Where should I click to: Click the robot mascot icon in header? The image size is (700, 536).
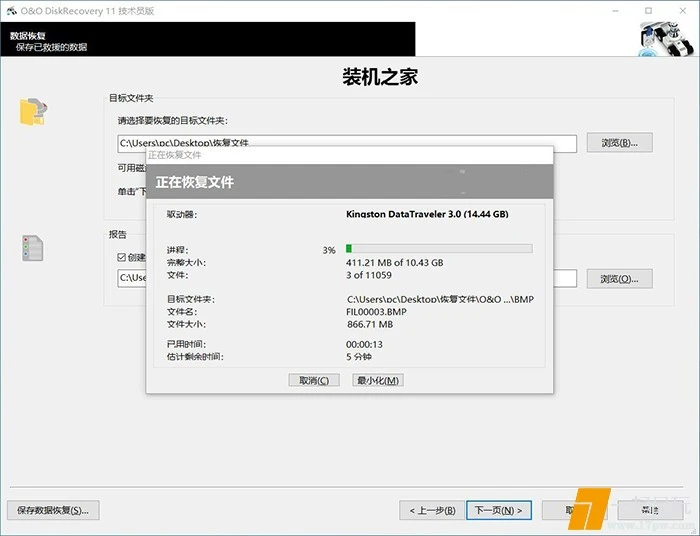tap(665, 40)
